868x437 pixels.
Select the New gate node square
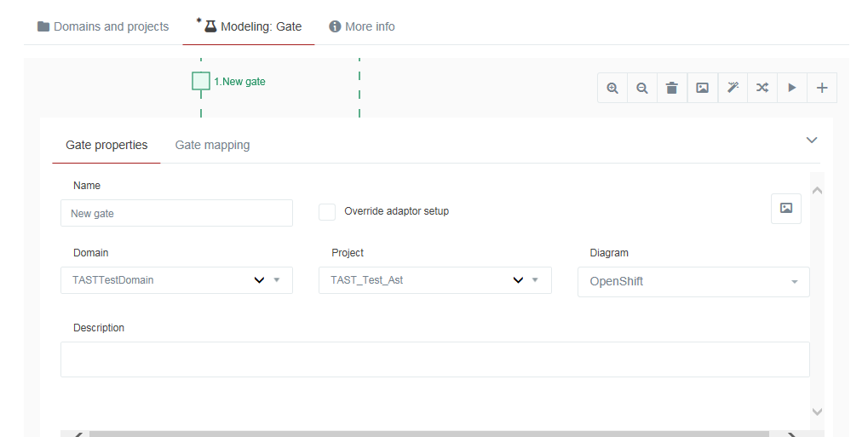[201, 81]
